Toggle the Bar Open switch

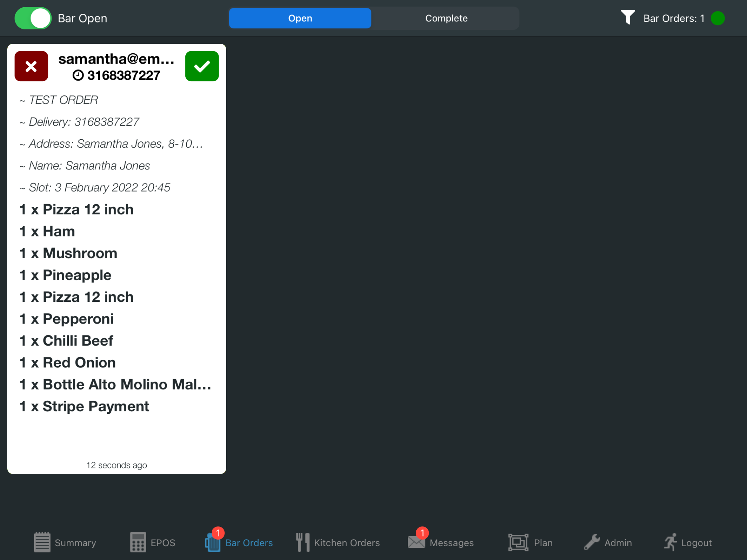click(33, 18)
